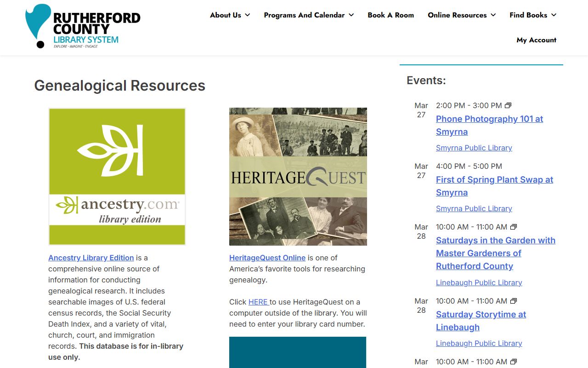
Task: Open Saturdays in the Garden with Master Gardeners event
Action: click(x=496, y=253)
